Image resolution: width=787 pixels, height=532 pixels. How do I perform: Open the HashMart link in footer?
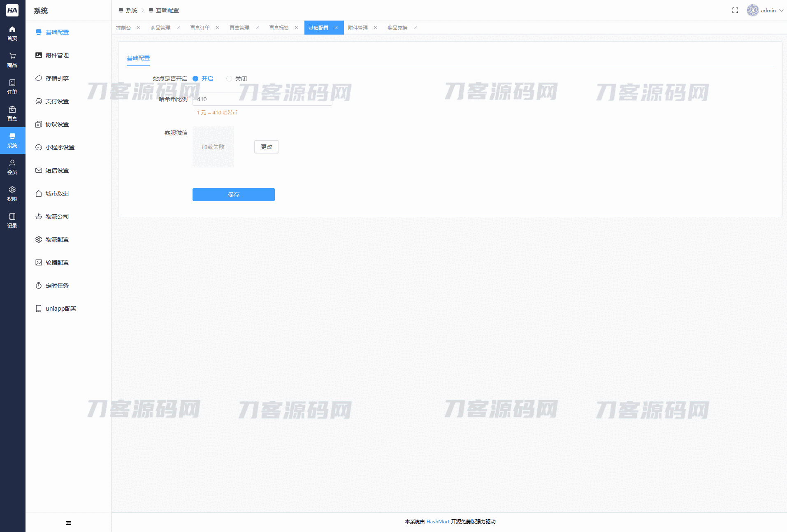[438, 522]
